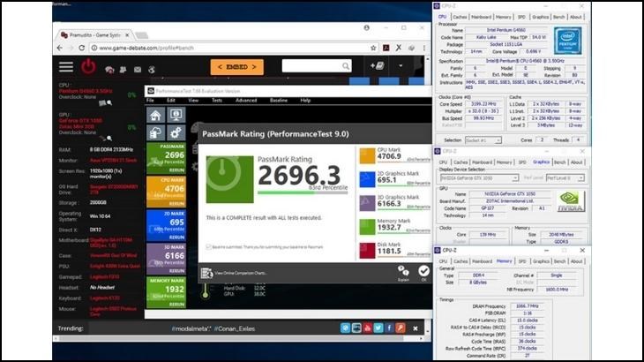This screenshot has width=644, height=362.
Task: Click the orange EMBED button
Action: click(x=236, y=67)
